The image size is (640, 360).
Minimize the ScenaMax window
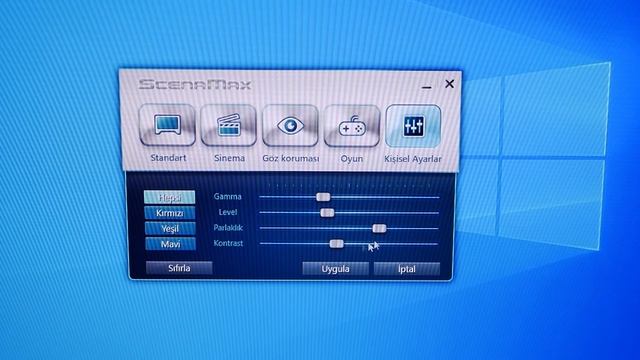point(427,87)
